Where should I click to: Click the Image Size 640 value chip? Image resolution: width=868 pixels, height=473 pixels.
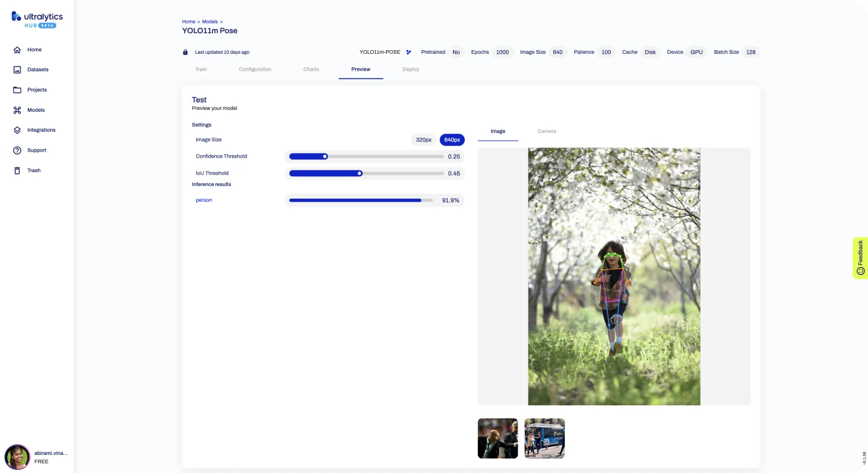[x=558, y=52]
